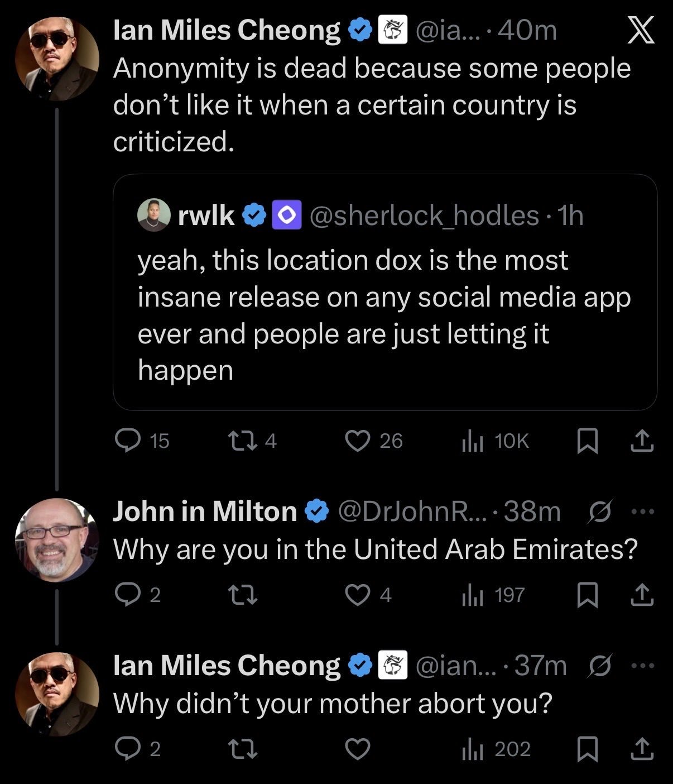This screenshot has height=784, width=673.
Task: Share the top post about anonymity
Action: (x=642, y=441)
